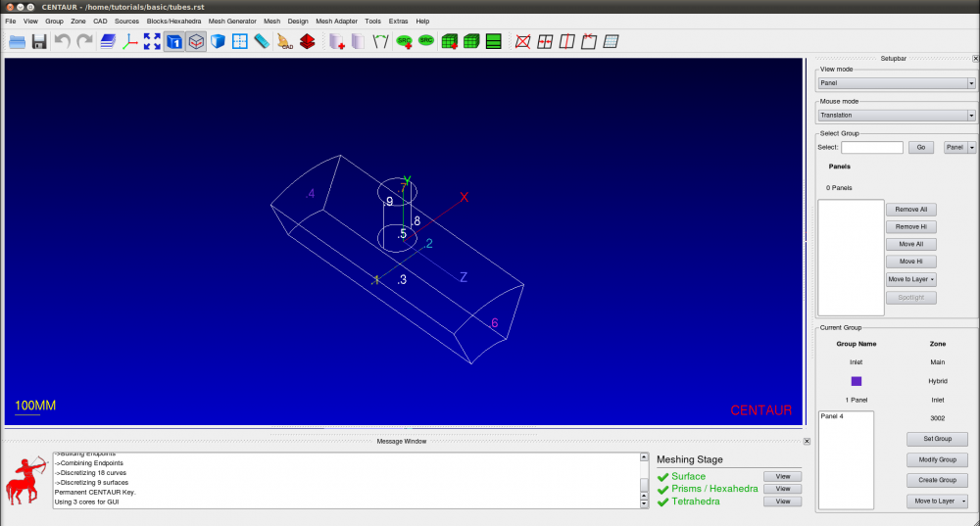
Task: Click the red crossed-out panel icon
Action: [523, 42]
